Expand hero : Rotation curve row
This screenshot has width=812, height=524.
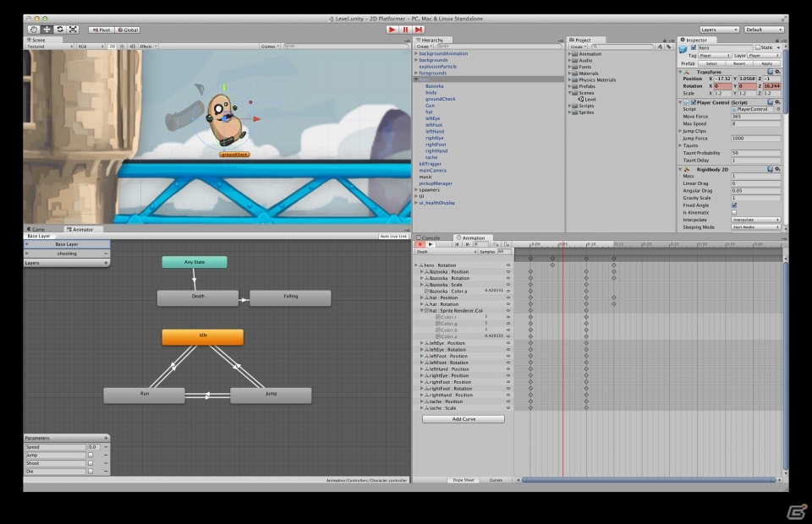416,265
